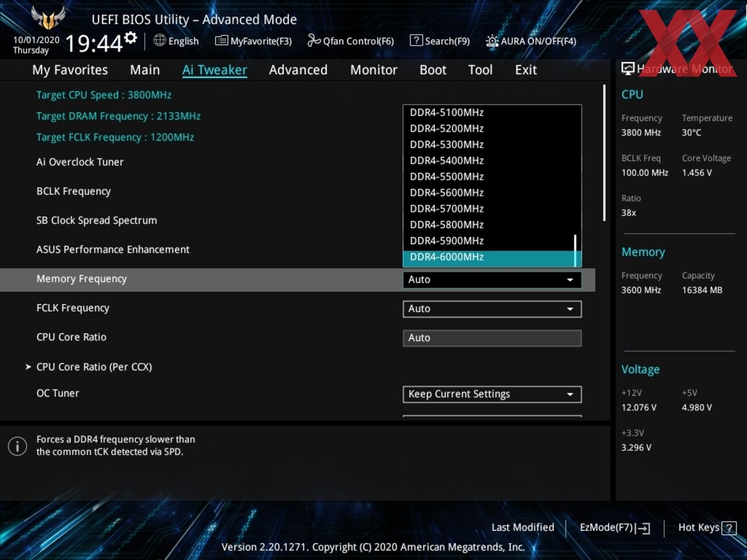
Task: Open the OC Tuner dropdown
Action: pyautogui.click(x=492, y=394)
